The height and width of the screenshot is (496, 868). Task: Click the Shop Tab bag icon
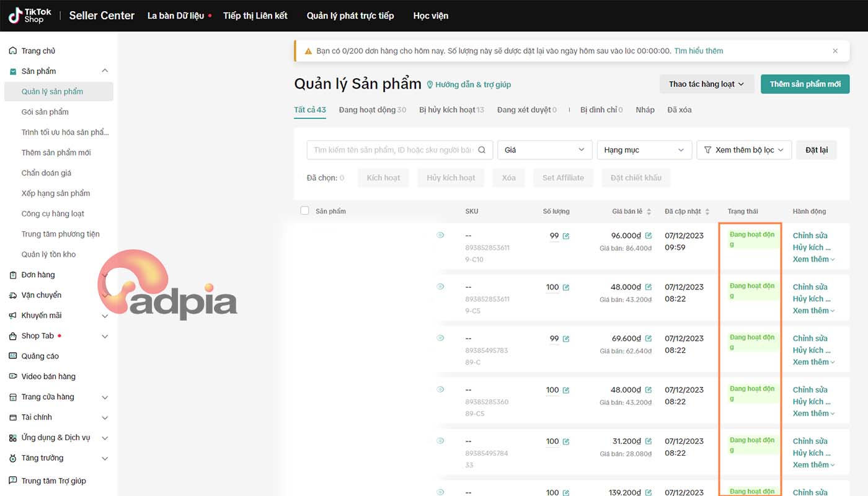[13, 336]
